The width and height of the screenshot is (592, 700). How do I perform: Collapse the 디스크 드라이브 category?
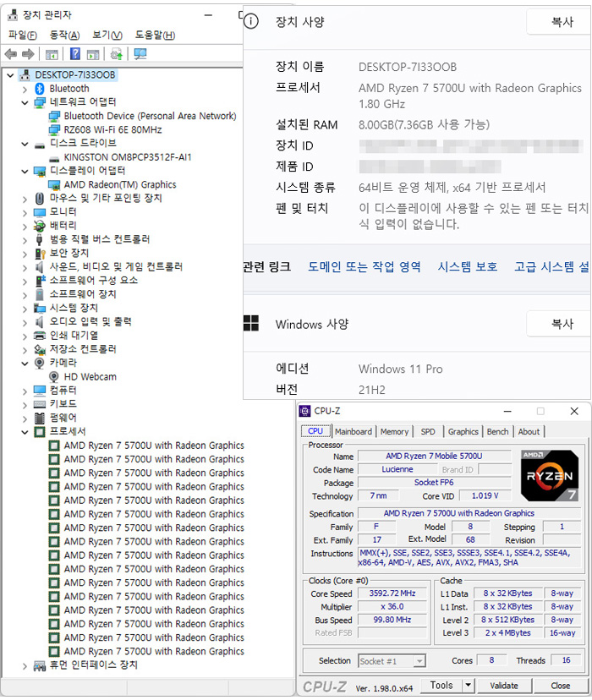pos(25,145)
